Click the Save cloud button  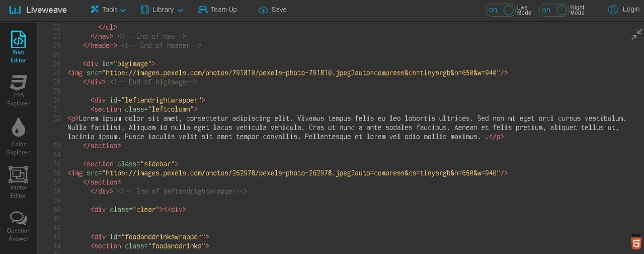[x=272, y=10]
